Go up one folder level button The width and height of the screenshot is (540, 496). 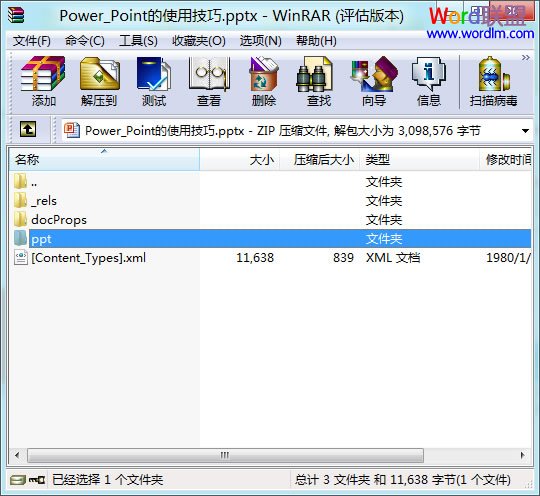[x=28, y=130]
